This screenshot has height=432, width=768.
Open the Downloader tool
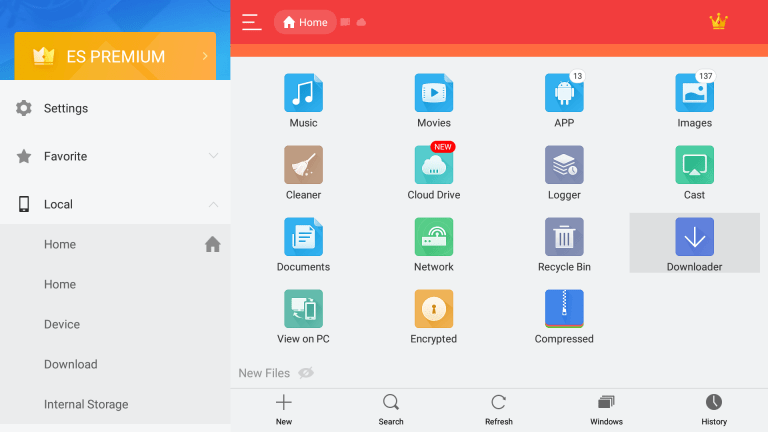click(x=694, y=243)
